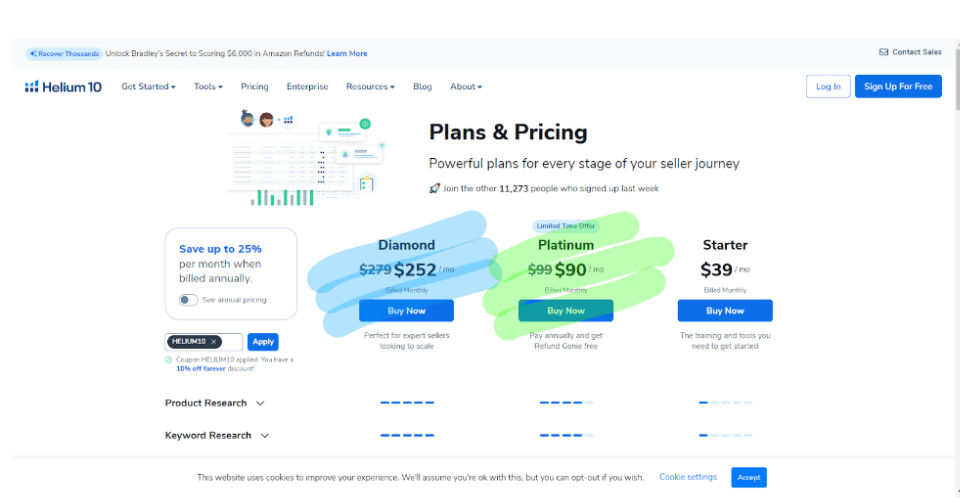Toggle the annual pricing switch
This screenshot has height=502, width=960.
[188, 300]
